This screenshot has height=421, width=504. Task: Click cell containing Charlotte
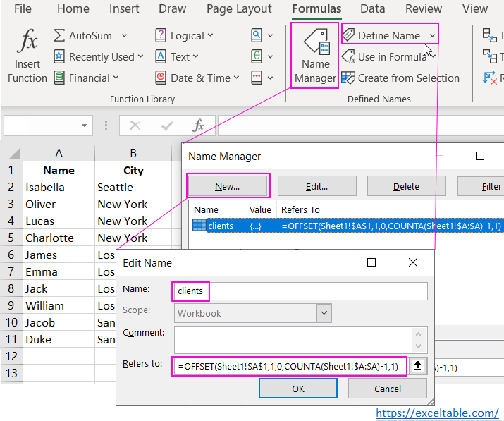click(59, 238)
